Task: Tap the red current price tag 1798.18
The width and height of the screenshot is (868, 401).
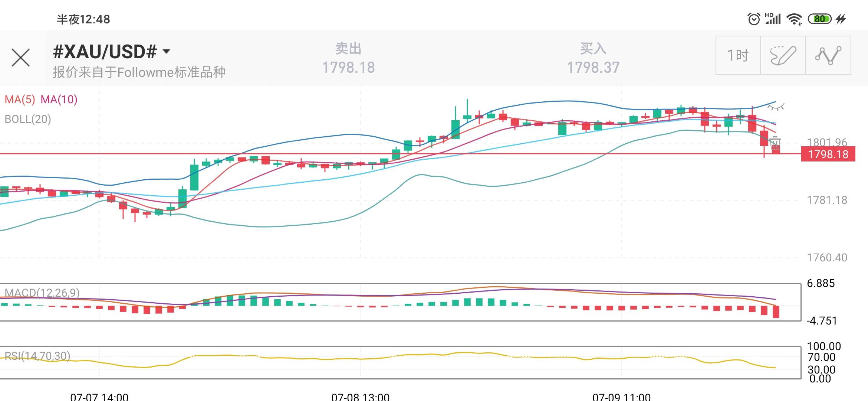Action: tap(828, 154)
